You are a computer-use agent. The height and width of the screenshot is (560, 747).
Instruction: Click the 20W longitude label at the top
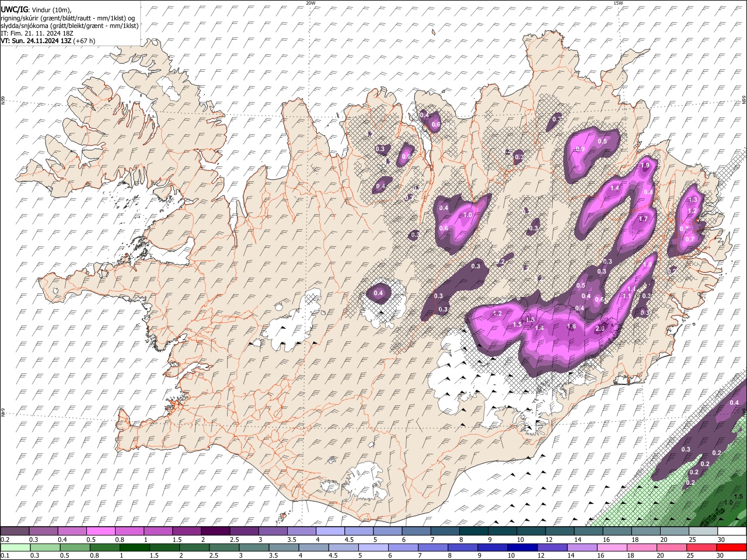[310, 3]
